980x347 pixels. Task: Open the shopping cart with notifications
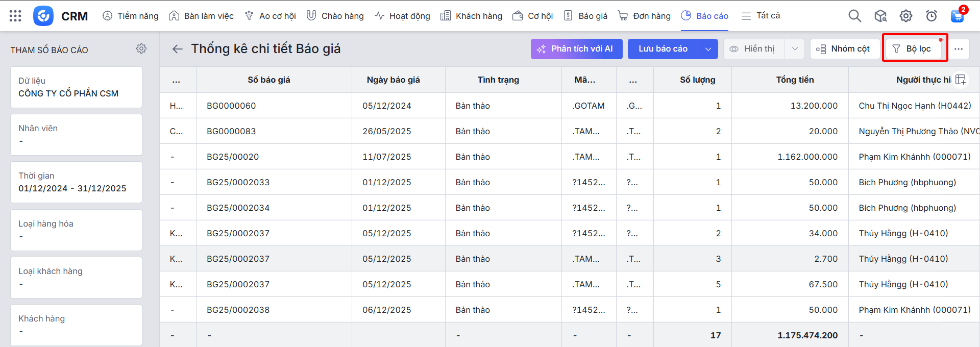tap(957, 16)
